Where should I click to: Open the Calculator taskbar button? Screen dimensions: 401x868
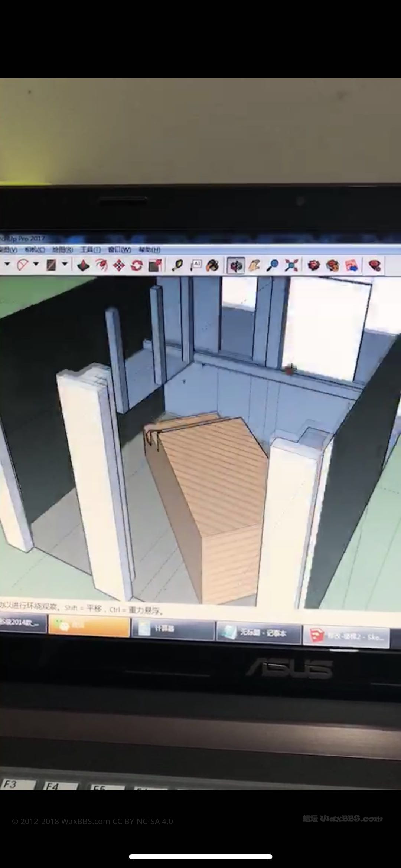coord(173,629)
